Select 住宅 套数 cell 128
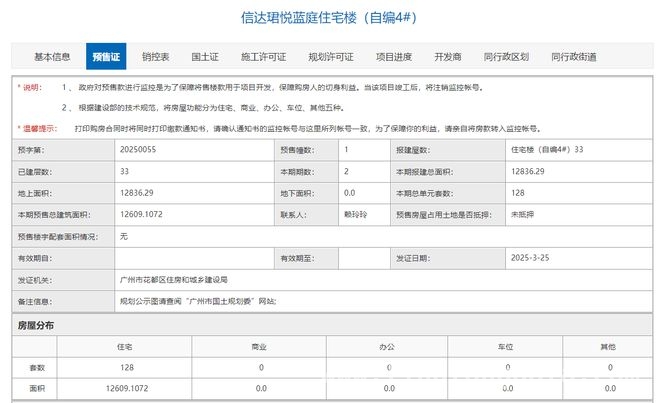The height and width of the screenshot is (403, 660). [x=127, y=368]
